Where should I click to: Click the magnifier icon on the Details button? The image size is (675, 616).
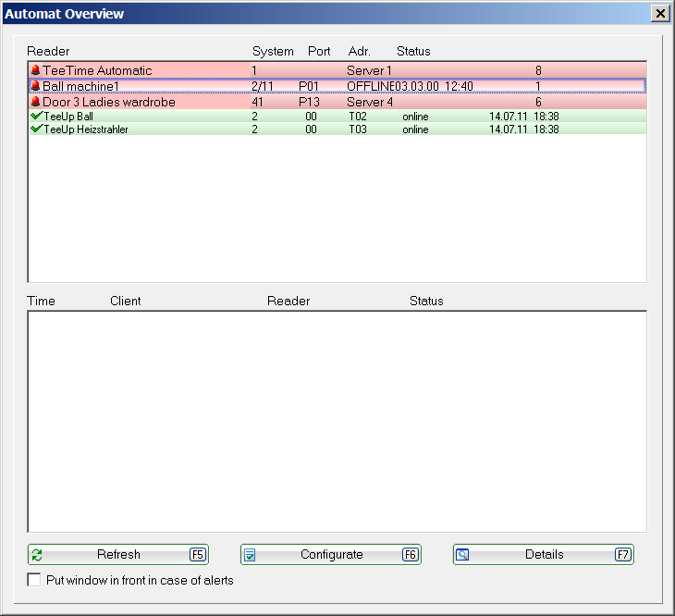tap(463, 555)
